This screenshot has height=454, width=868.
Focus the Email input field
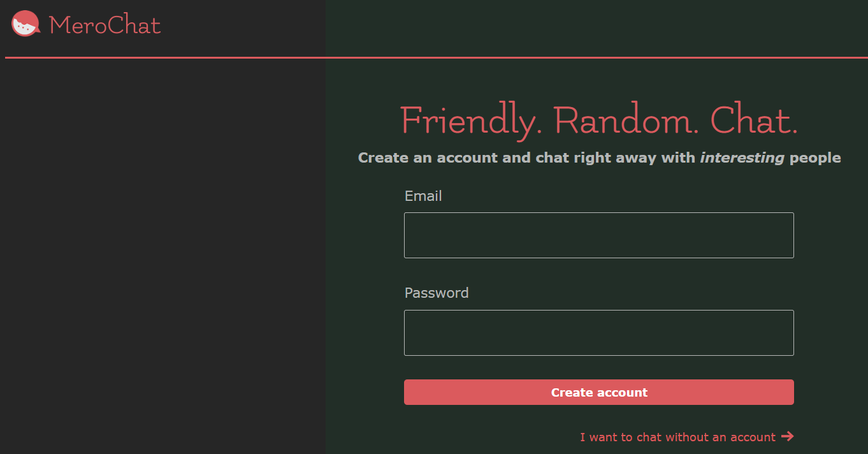click(598, 235)
